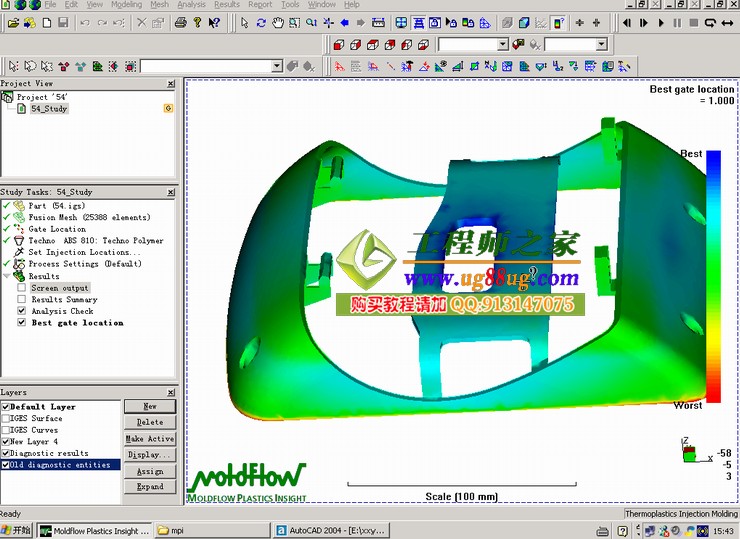Click the lasso selection tool icon
740x539 pixels.
tap(30, 67)
